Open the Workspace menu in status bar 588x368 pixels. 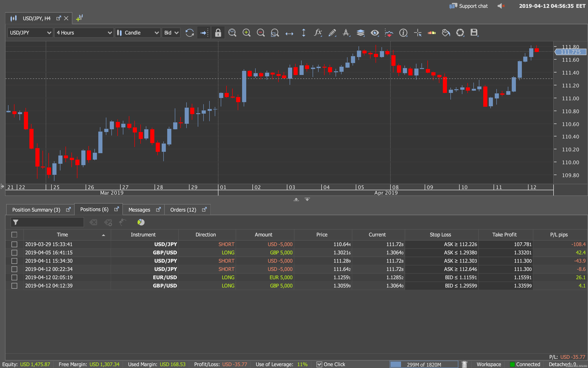[489, 364]
